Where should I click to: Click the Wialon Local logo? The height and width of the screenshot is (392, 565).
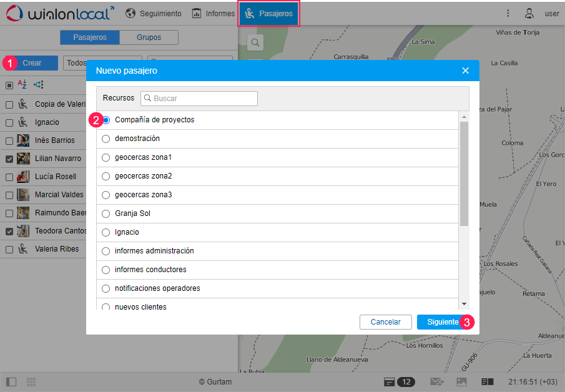(x=60, y=13)
